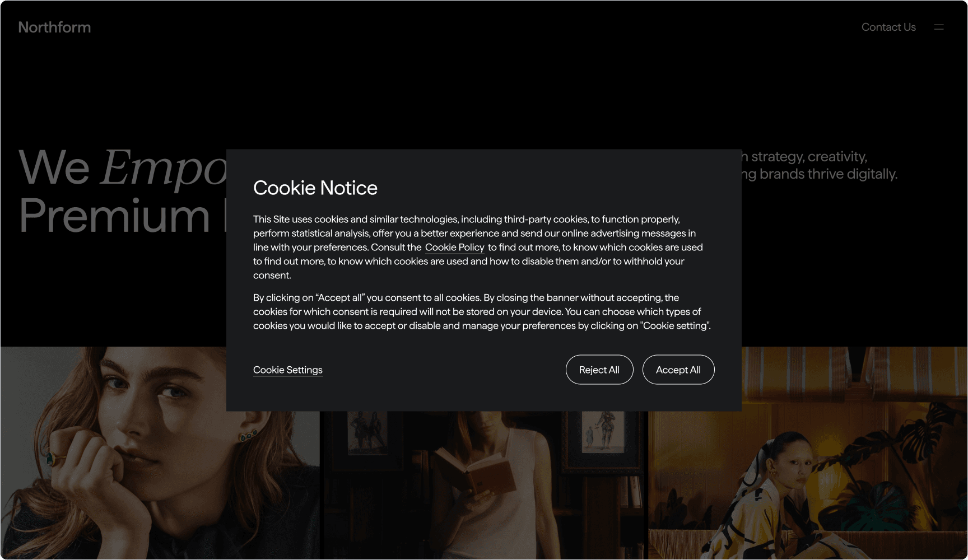Follow the Cookie Policy link
This screenshot has width=968, height=560.
[x=454, y=247]
